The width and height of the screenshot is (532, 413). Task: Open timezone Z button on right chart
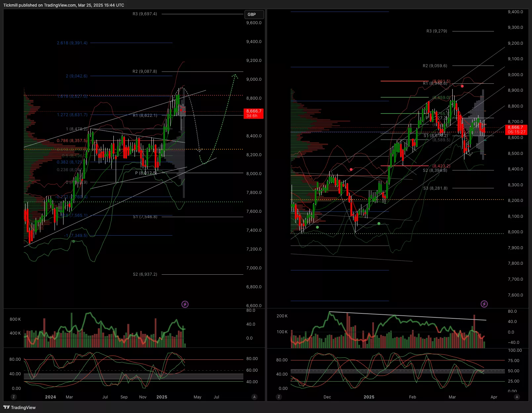tap(279, 397)
